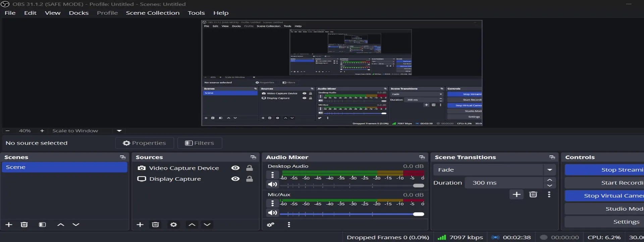Click the 40% zoom level text
Viewport: 644px width, 242px height.
tap(25, 131)
